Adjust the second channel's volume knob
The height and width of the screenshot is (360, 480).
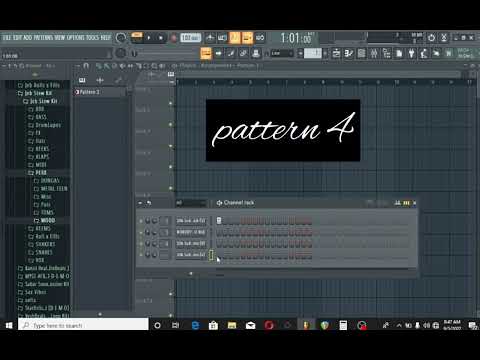pyautogui.click(x=155, y=232)
